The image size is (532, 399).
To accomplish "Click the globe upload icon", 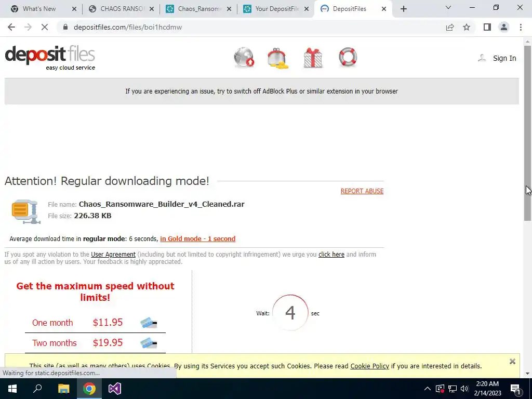I will click(x=244, y=57).
